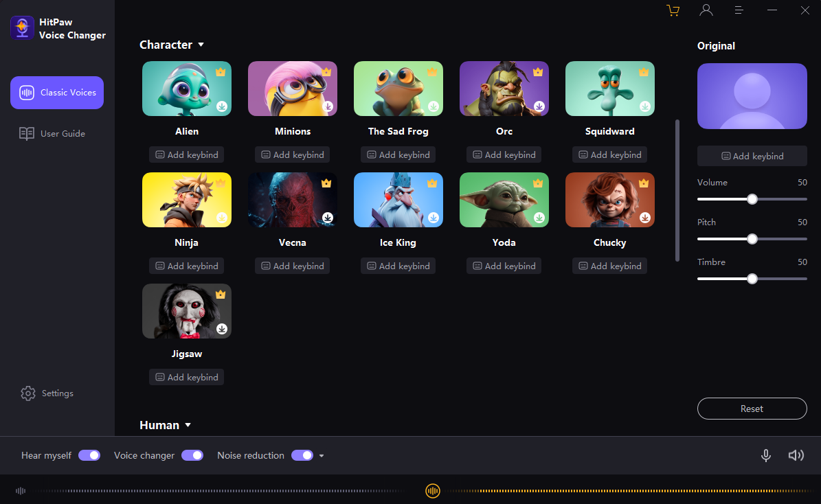Add keybind for Original voice
The image size is (821, 504).
752,156
